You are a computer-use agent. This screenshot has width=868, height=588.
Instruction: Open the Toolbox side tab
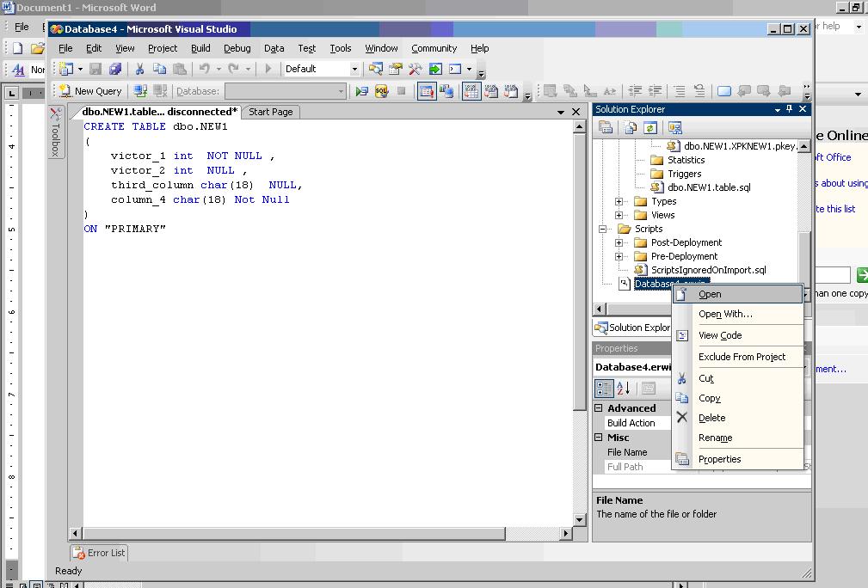point(55,132)
